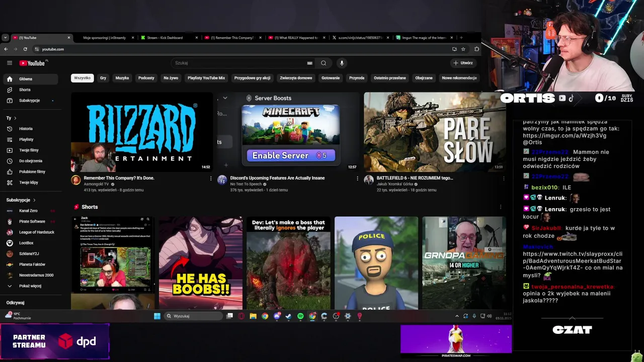Open browser tab search dropdown

[x=5, y=38]
